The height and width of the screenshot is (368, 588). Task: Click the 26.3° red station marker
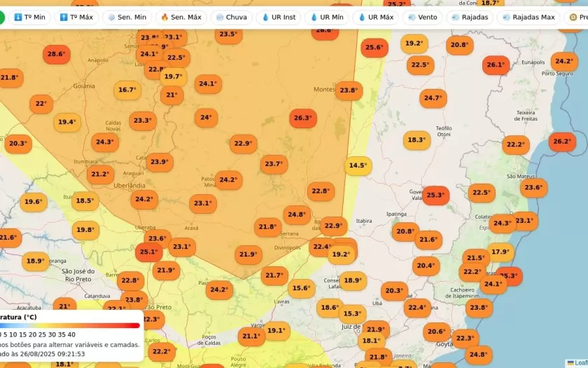click(302, 118)
